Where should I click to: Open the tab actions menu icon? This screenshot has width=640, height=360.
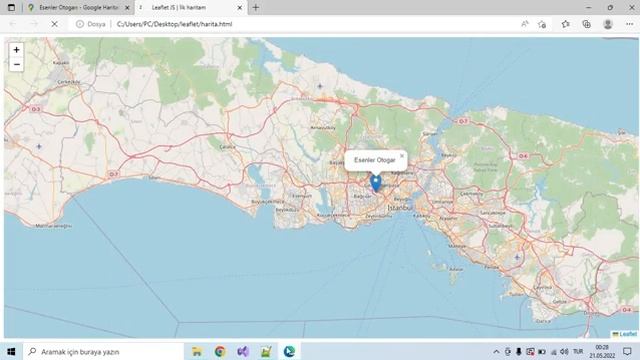coord(11,7)
